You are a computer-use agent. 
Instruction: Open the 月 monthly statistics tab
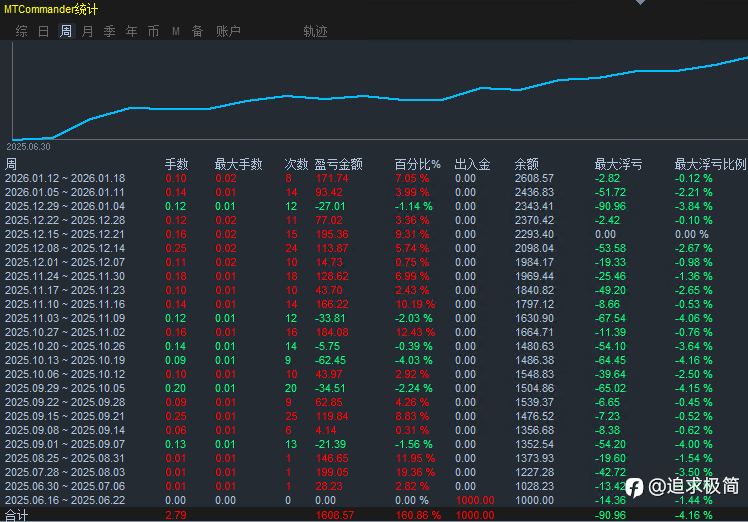(88, 31)
